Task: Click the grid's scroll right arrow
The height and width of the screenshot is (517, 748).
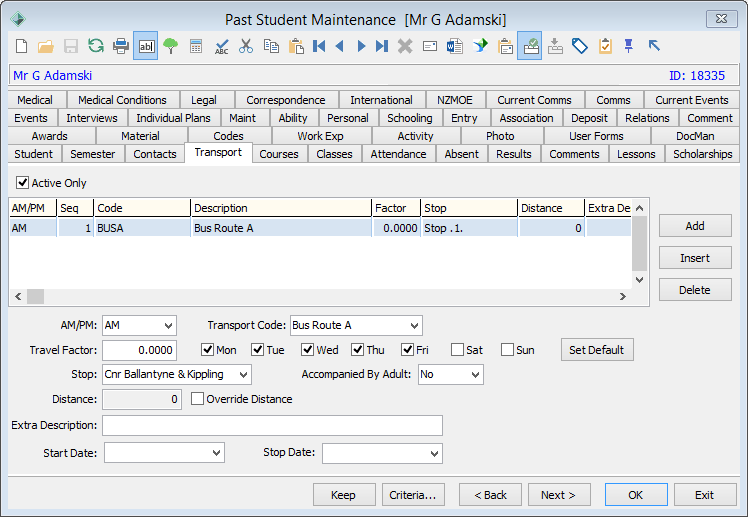Action: (623, 296)
